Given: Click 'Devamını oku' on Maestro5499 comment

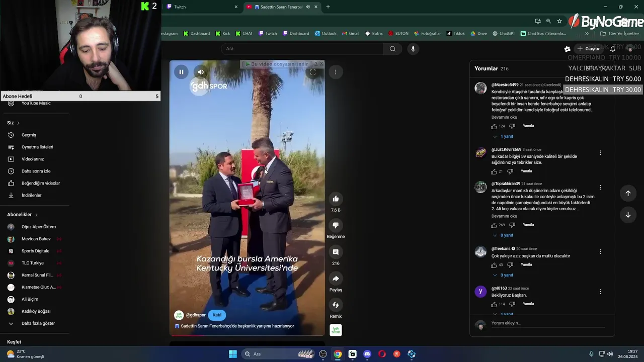Looking at the screenshot, I should (504, 117).
